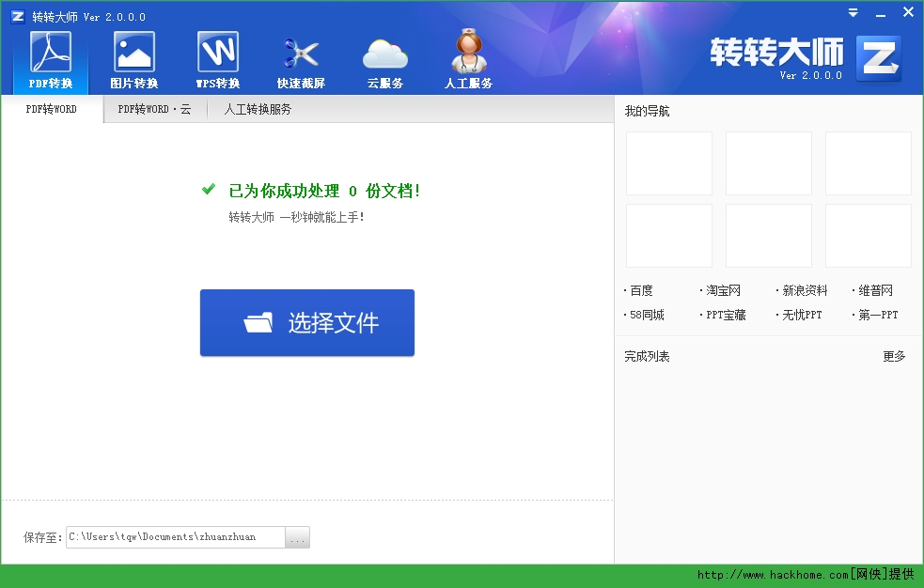Click the last navigation thumbnail in bottom row
This screenshot has height=588, width=924.
coord(868,236)
